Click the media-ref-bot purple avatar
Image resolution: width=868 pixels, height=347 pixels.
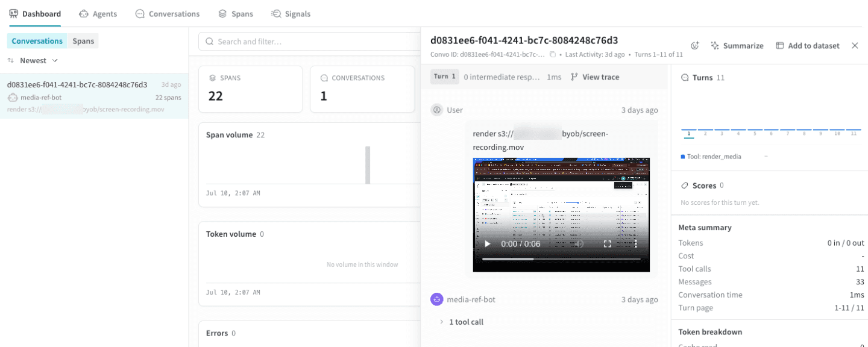click(436, 299)
